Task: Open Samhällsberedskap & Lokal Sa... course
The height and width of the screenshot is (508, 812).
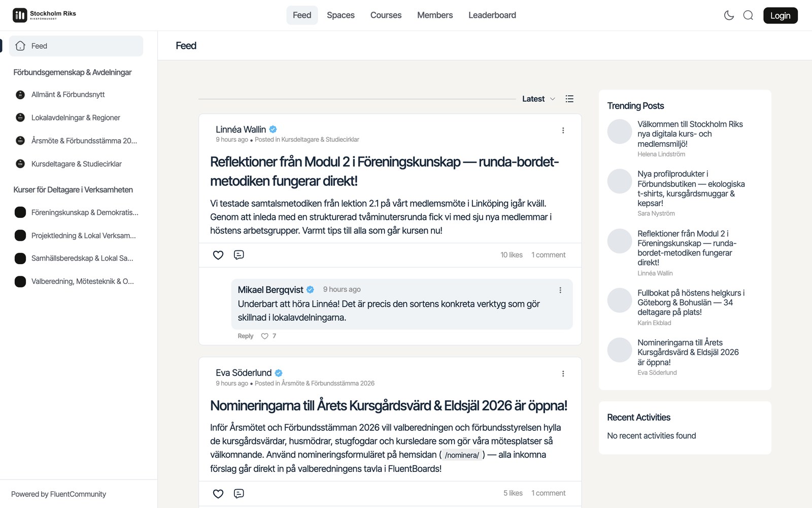Action: [x=76, y=258]
